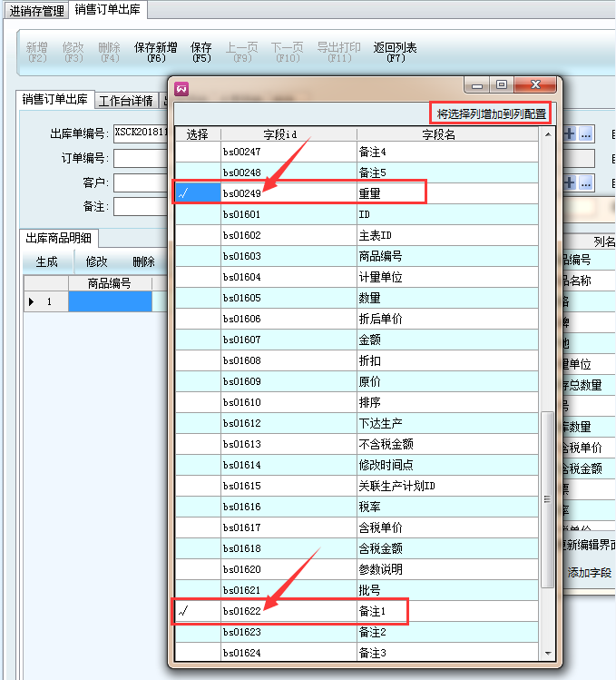616x680 pixels.
Task: Maximize the field selection dialog
Action: click(501, 85)
